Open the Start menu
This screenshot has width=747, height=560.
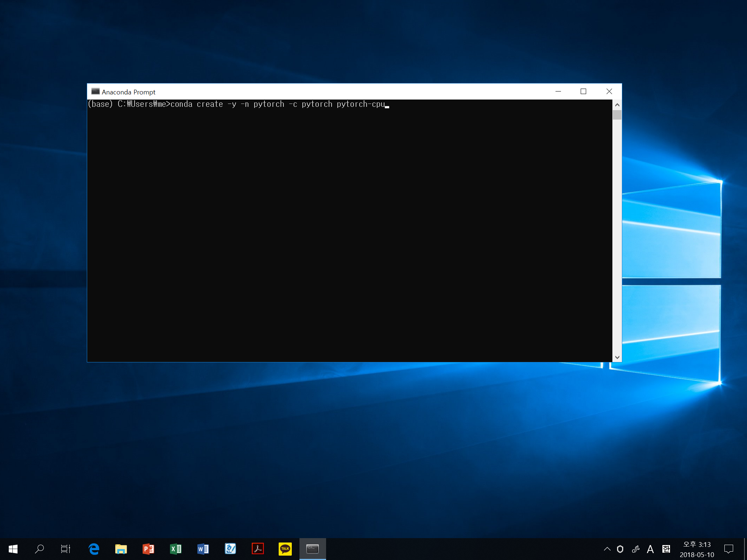click(x=12, y=548)
